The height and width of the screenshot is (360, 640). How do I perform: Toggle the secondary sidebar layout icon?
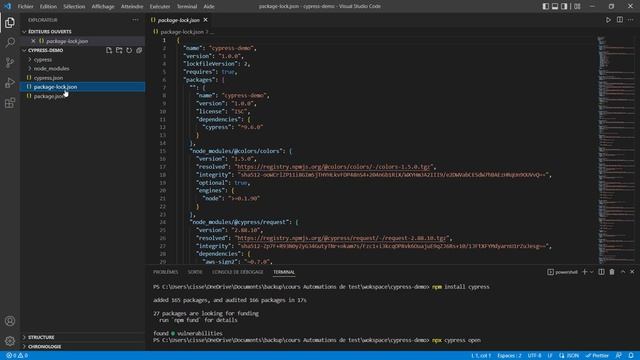coord(564,6)
